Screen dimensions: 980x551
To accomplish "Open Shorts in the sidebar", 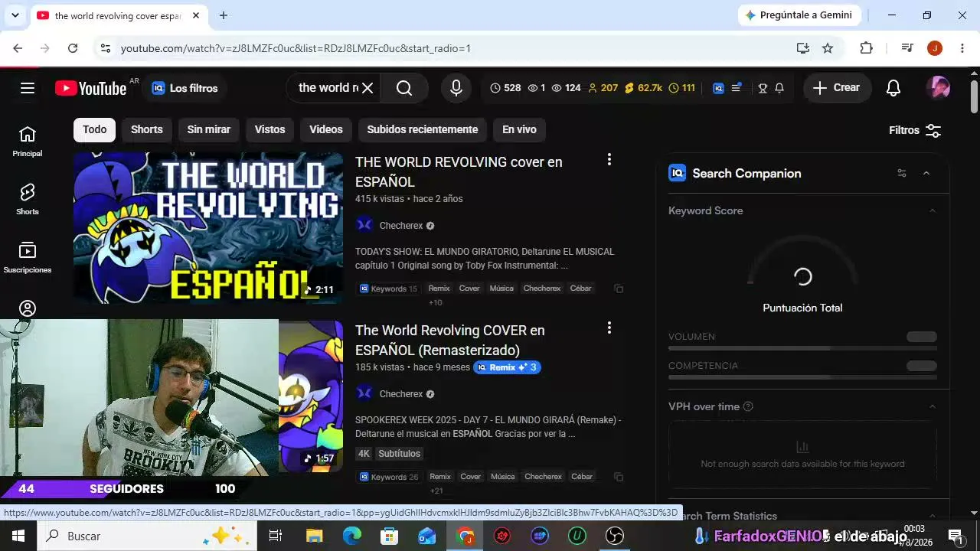I will (x=28, y=199).
